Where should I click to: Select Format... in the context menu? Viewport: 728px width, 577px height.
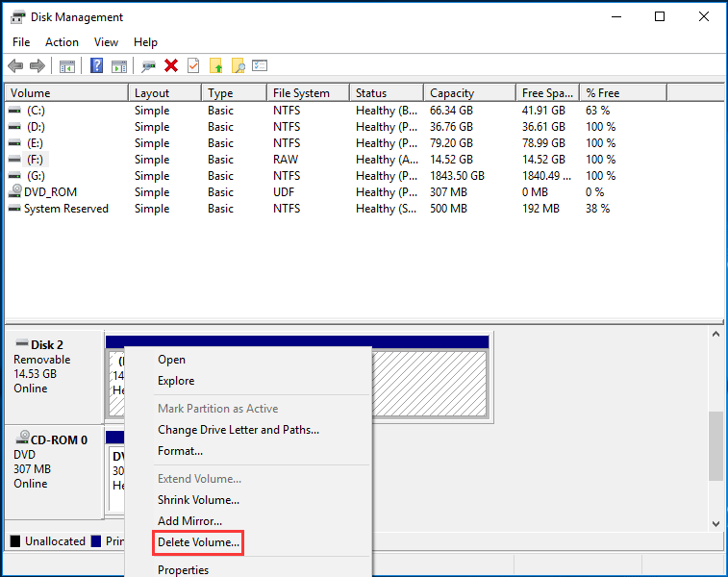click(180, 451)
